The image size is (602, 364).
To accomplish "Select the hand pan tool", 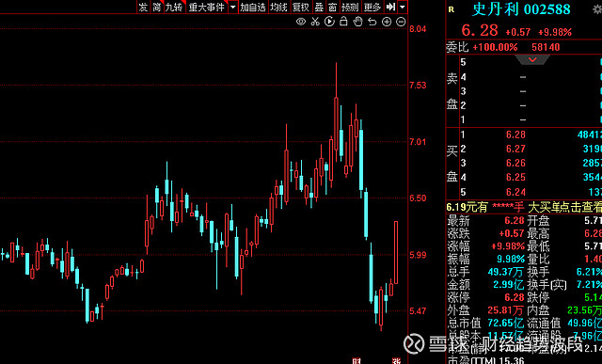I will point(357,22).
